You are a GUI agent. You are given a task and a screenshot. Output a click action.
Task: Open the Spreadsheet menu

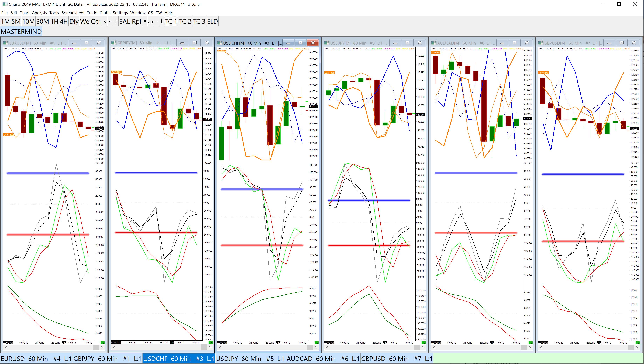pyautogui.click(x=73, y=13)
